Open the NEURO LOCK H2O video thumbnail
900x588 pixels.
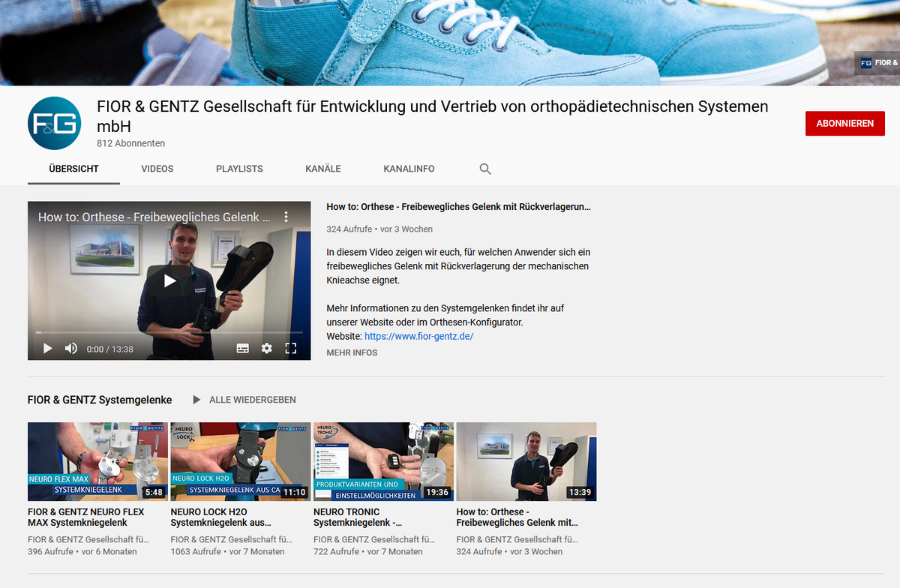click(x=241, y=461)
